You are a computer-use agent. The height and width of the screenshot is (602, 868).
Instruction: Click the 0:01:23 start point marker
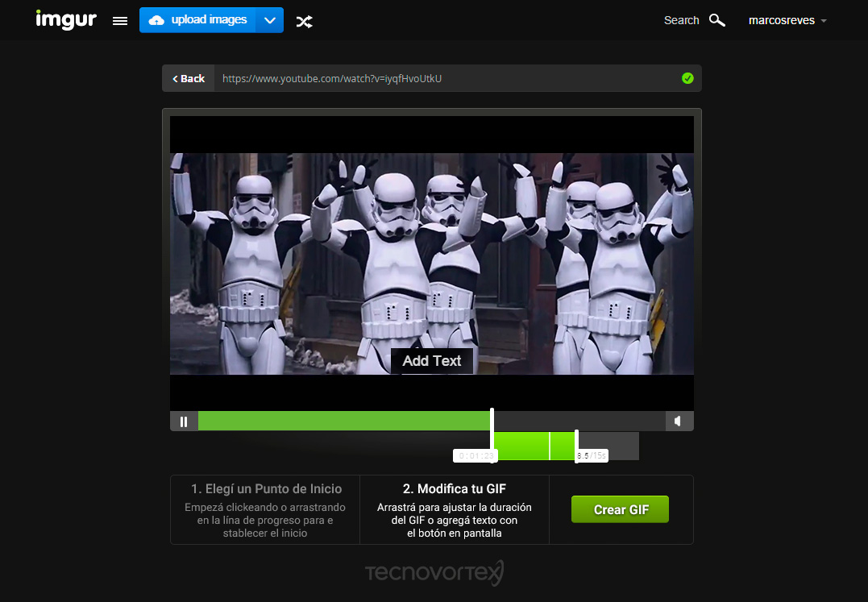click(x=476, y=454)
